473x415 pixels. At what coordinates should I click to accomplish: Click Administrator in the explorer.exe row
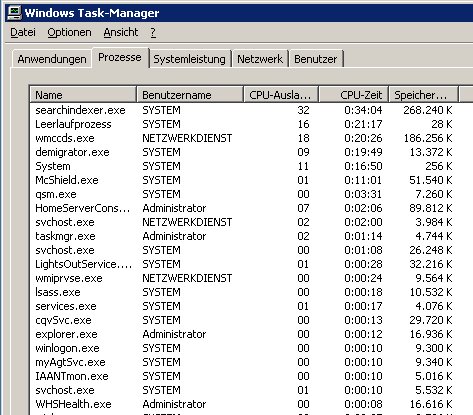coord(174,334)
